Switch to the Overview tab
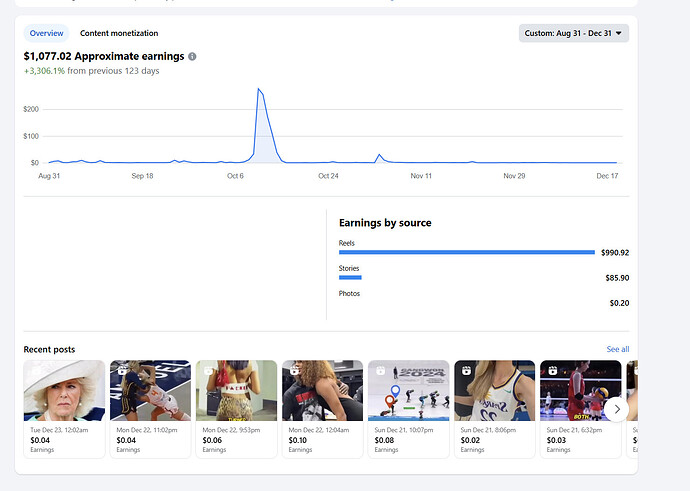 click(x=46, y=33)
